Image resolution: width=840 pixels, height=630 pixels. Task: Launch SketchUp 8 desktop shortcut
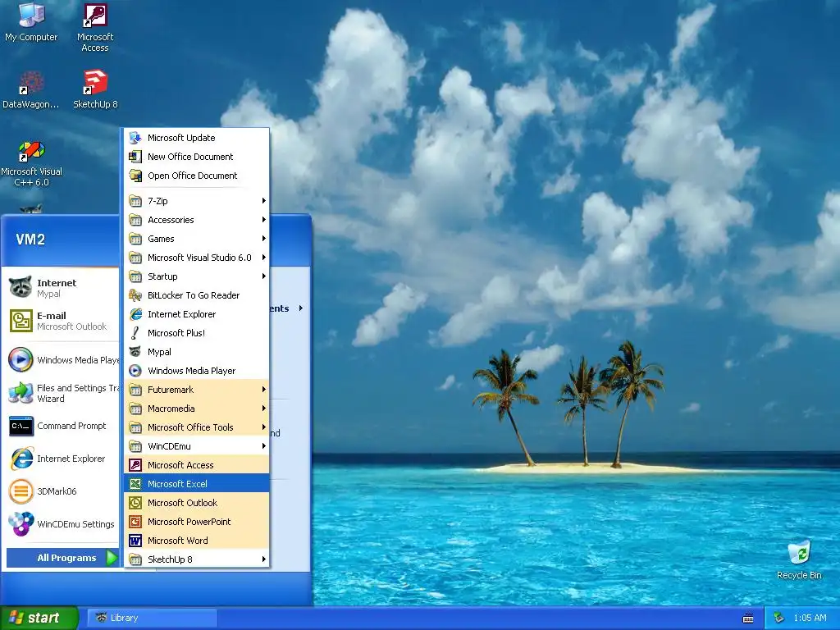95,89
